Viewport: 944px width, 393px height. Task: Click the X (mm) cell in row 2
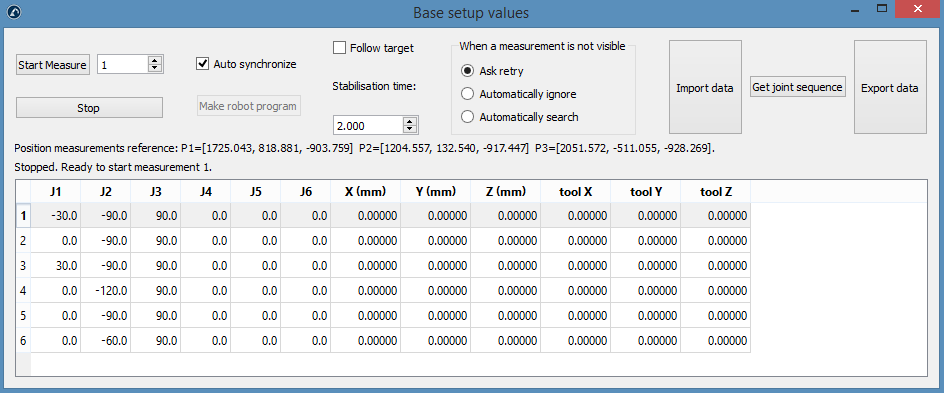365,241
